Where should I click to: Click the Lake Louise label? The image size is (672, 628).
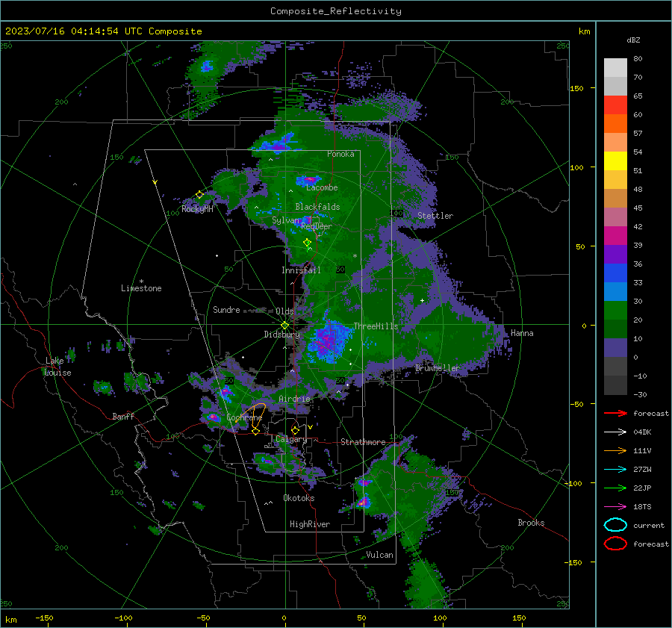57,367
